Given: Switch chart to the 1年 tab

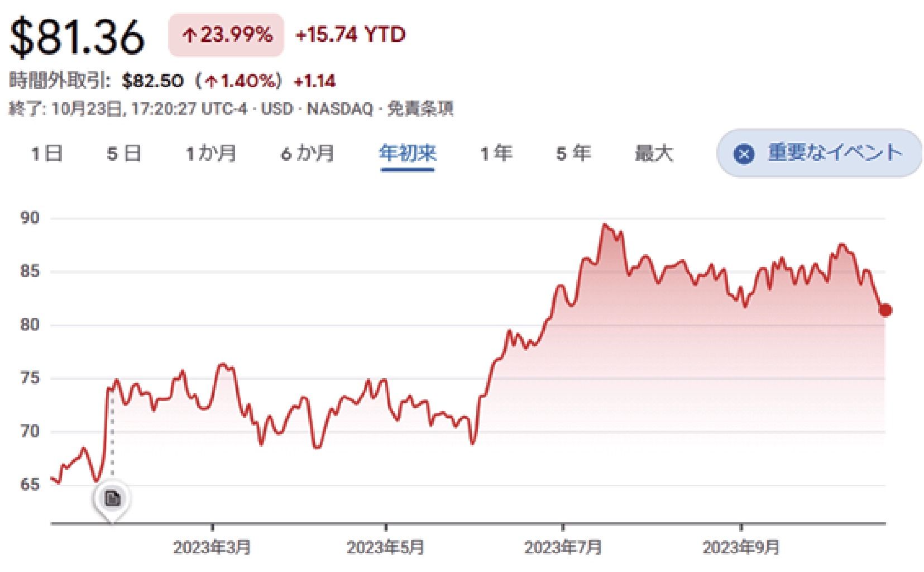Looking at the screenshot, I should pyautogui.click(x=496, y=153).
